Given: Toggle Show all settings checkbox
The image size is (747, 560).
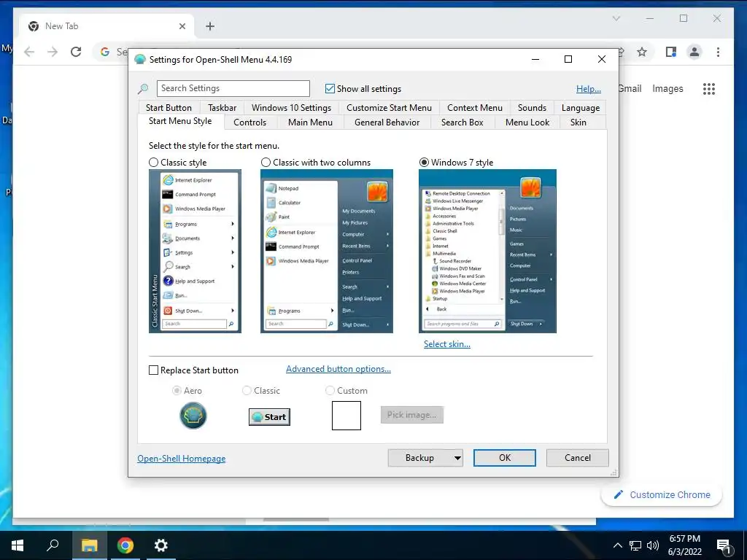Looking at the screenshot, I should coord(330,88).
